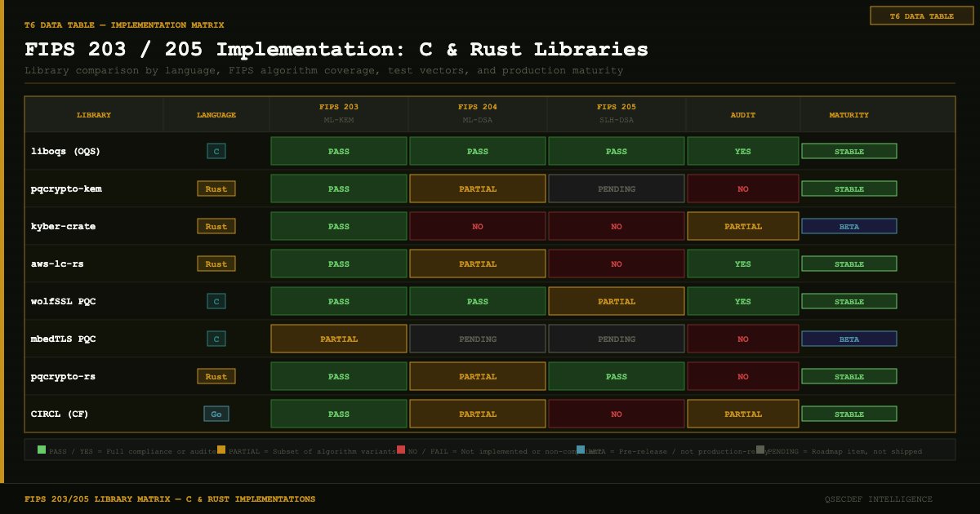
Task: Click the FIPS 203 ML-KEM column header
Action: pos(339,113)
